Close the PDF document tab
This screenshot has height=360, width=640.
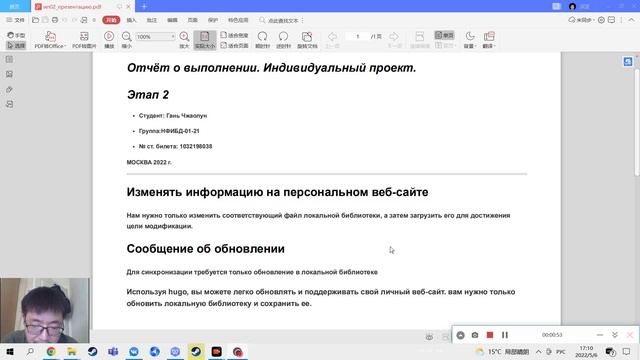[129, 7]
